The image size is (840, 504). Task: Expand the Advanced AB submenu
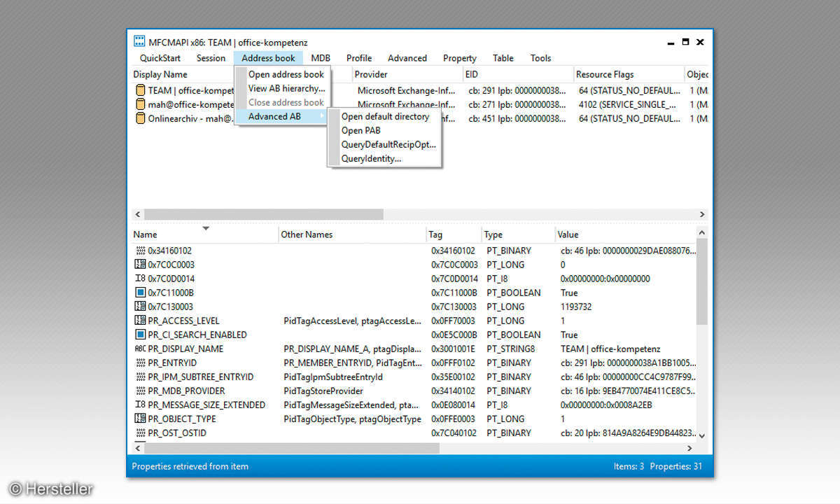282,116
